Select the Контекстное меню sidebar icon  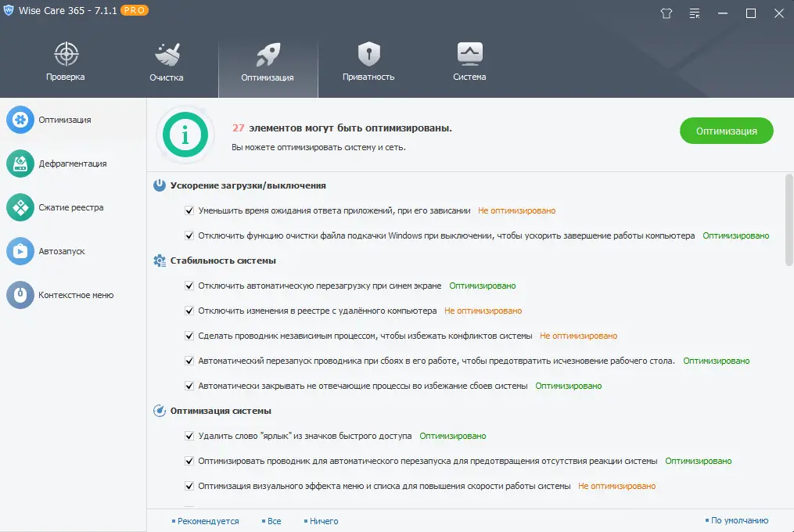pos(20,295)
